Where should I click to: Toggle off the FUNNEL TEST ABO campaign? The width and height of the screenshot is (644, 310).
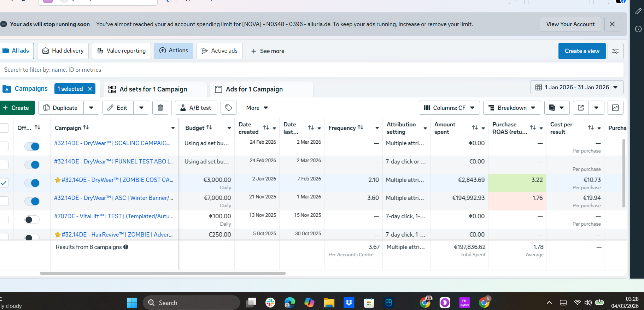point(32,165)
